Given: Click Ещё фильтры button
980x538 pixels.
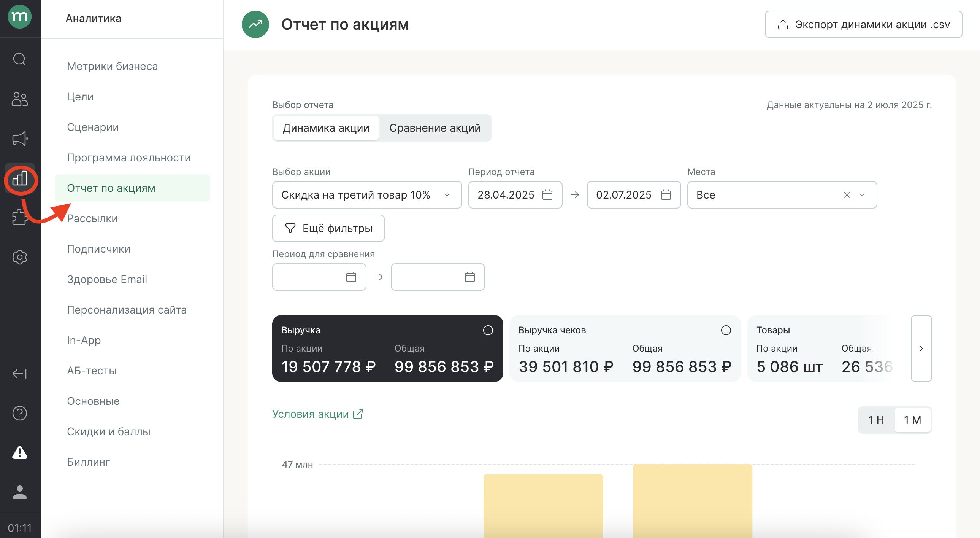Looking at the screenshot, I should (328, 228).
